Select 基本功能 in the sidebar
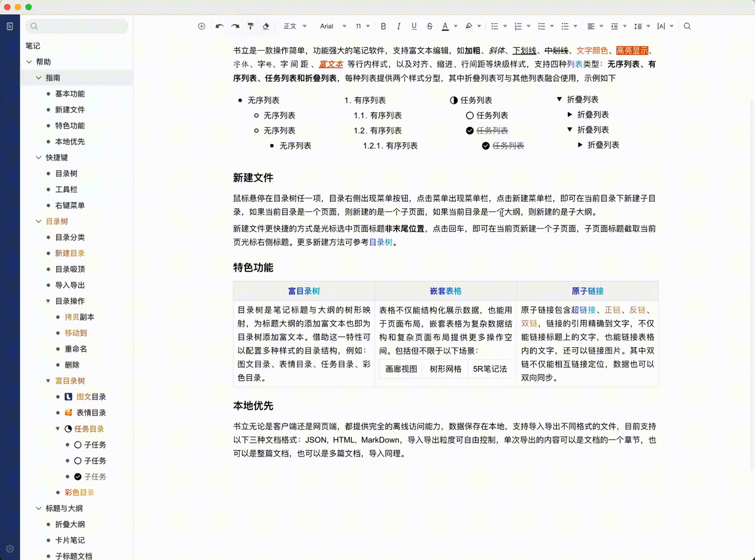755x560 pixels. (70, 94)
